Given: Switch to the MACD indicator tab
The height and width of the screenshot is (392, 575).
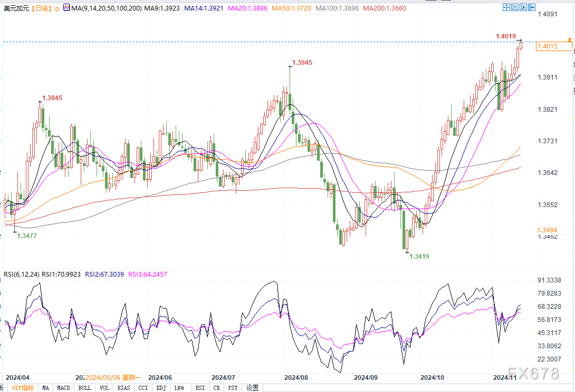Looking at the screenshot, I should [x=63, y=388].
